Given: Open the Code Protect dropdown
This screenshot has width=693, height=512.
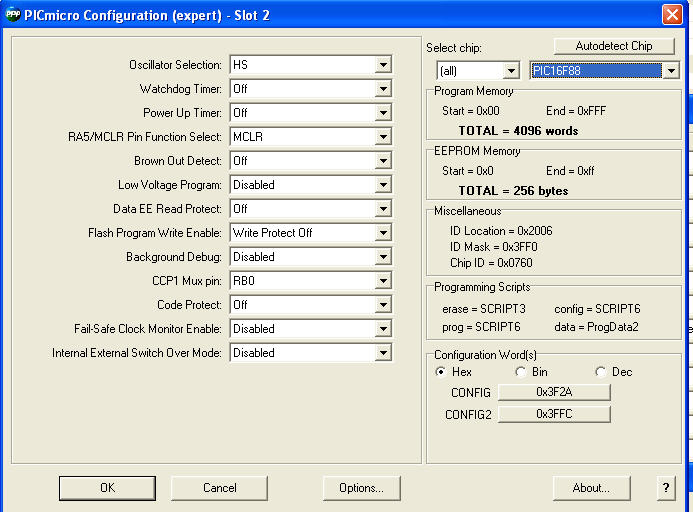Looking at the screenshot, I should coord(383,305).
